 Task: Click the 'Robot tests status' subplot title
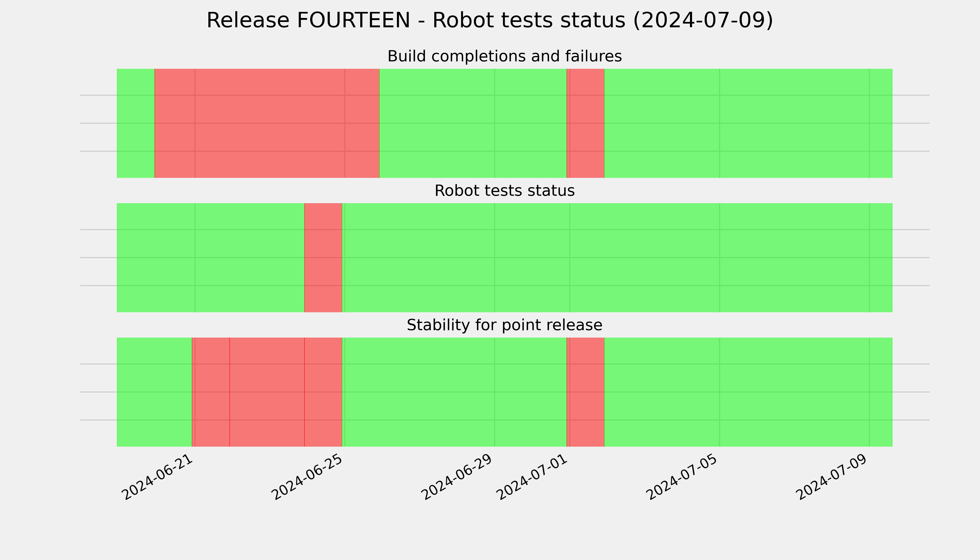tap(504, 191)
